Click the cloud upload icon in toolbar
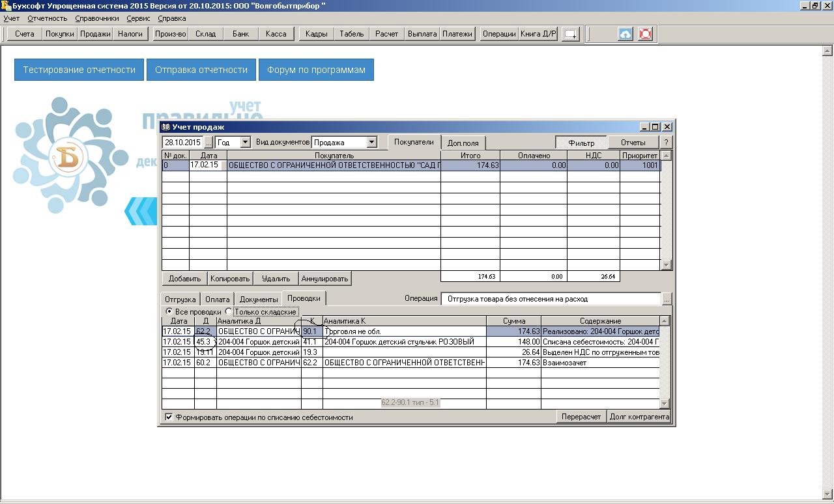Viewport: 834px width, 504px height. (625, 34)
